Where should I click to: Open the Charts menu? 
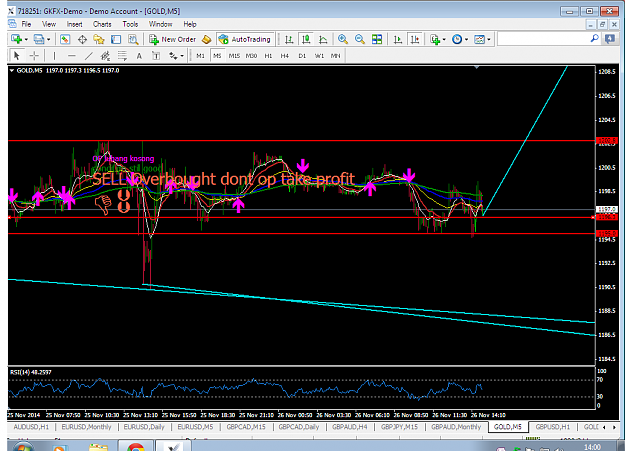(x=102, y=24)
